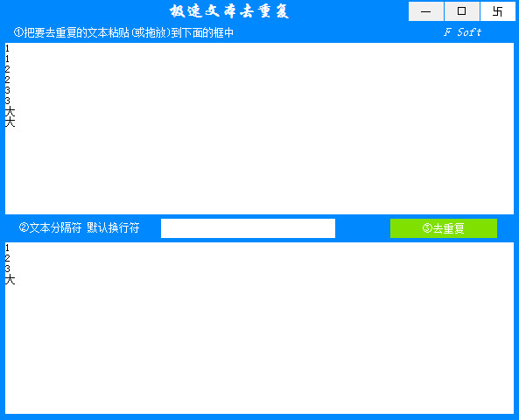Click the "3" line in the result box
The width and height of the screenshot is (519, 420).
tap(7, 269)
